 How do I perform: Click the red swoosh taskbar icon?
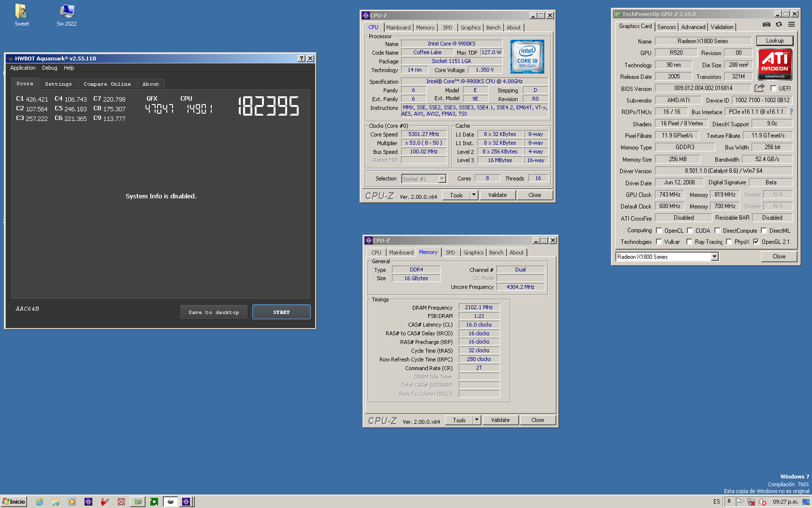[x=105, y=502]
